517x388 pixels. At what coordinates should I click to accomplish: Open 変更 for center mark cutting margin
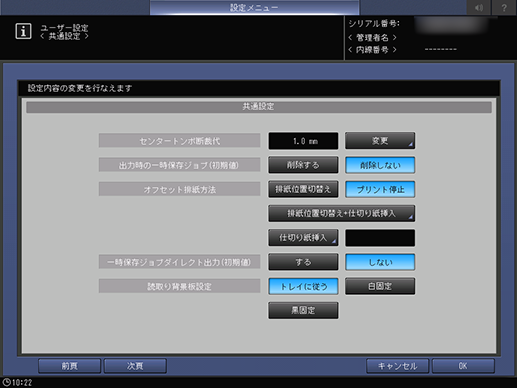(380, 141)
